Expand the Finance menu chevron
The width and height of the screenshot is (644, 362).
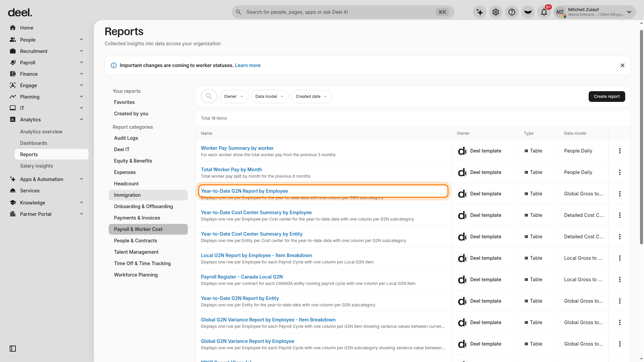[x=82, y=74]
